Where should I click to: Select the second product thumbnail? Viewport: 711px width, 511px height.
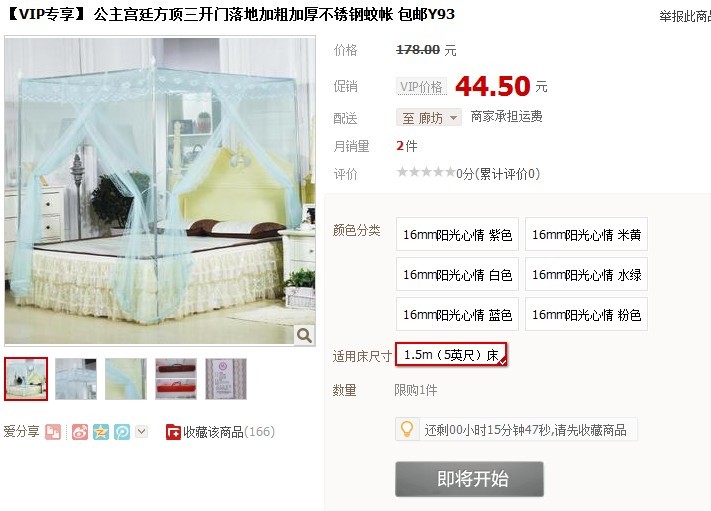[76, 379]
